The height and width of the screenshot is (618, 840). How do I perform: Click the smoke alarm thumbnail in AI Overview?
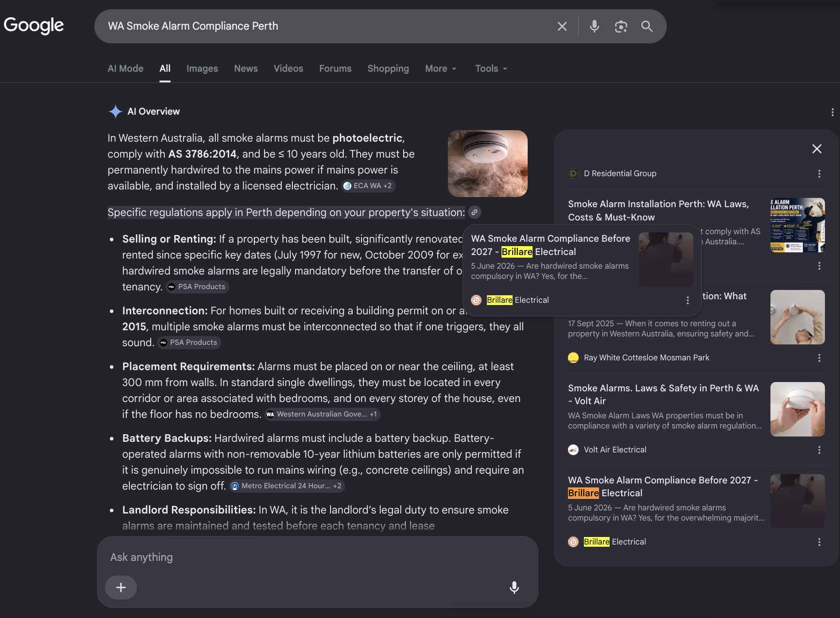coord(487,163)
